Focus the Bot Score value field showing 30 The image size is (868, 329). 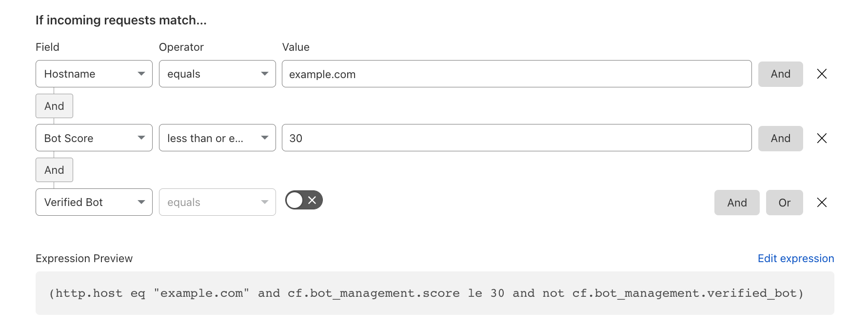[x=516, y=138]
